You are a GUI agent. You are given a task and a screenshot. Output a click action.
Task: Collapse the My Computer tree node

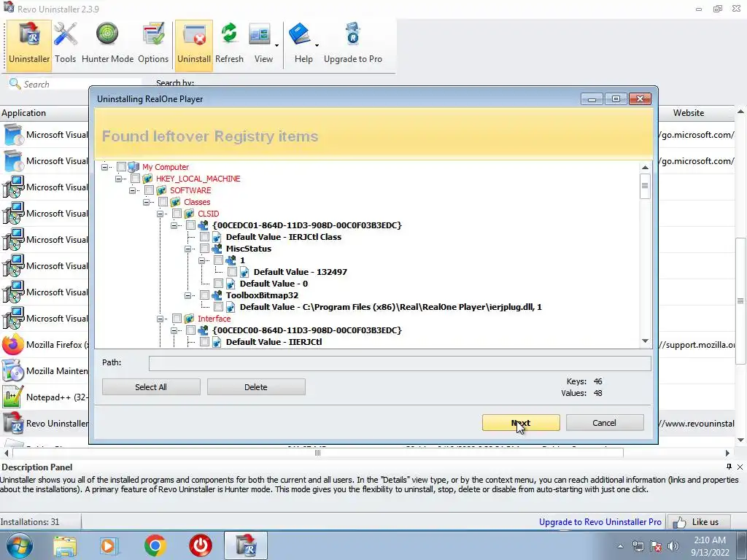(x=104, y=167)
